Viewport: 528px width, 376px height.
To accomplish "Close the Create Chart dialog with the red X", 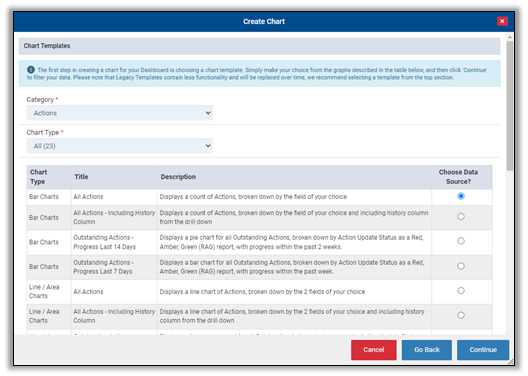I will click(x=502, y=21).
